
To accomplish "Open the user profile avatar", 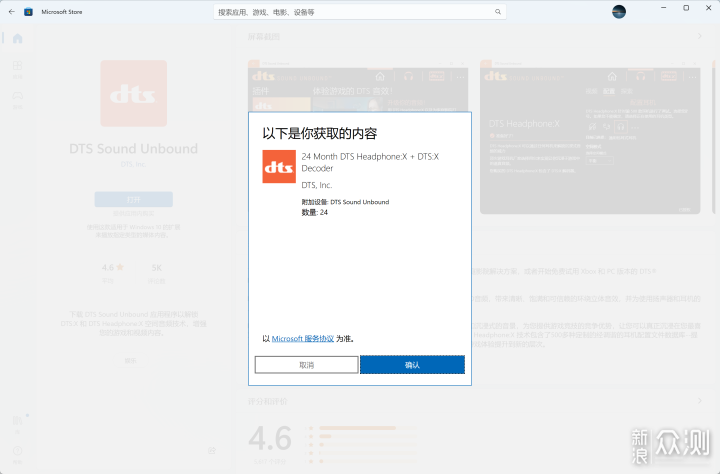I will click(619, 11).
